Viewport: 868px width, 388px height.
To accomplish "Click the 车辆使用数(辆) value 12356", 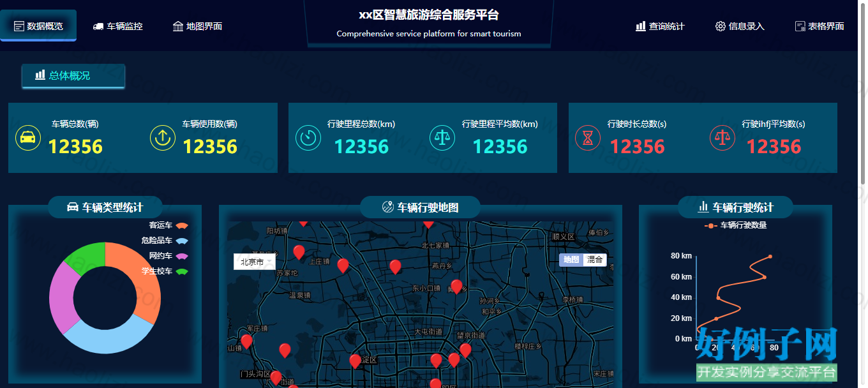I will coord(210,147).
